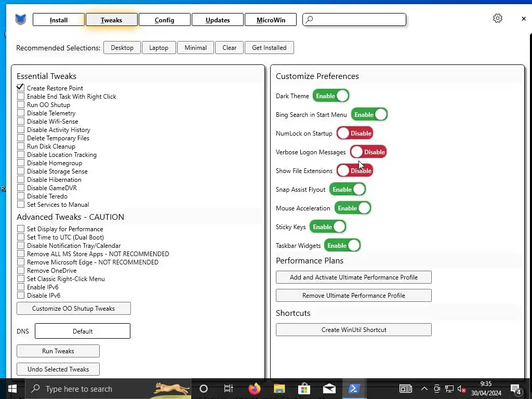Go to the Updates tab
Viewport: 532px width, 399px height.
click(x=218, y=20)
